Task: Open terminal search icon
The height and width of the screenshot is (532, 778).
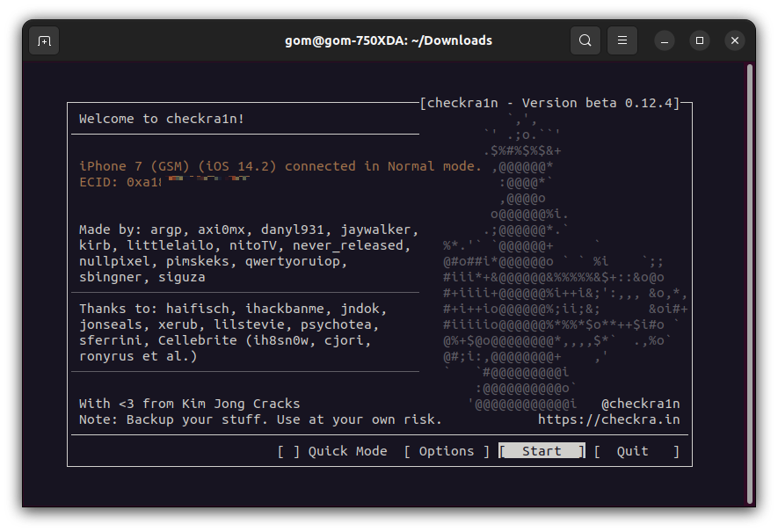Action: tap(585, 40)
